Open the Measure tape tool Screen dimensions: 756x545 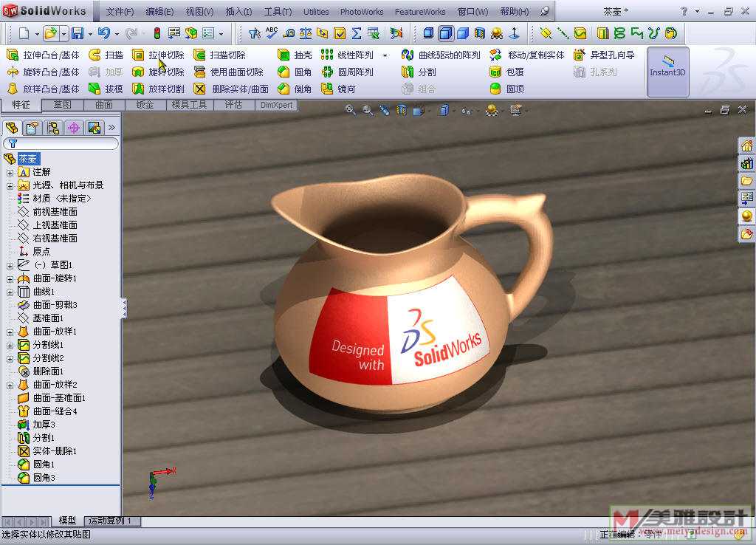click(x=289, y=32)
